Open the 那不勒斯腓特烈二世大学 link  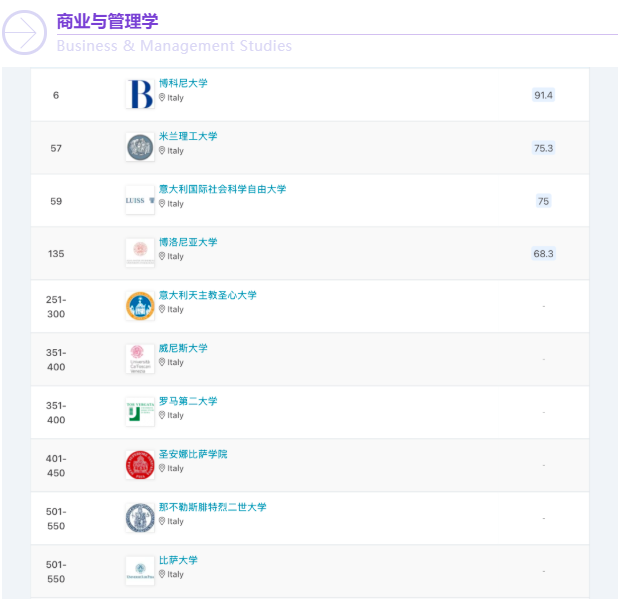(x=212, y=507)
